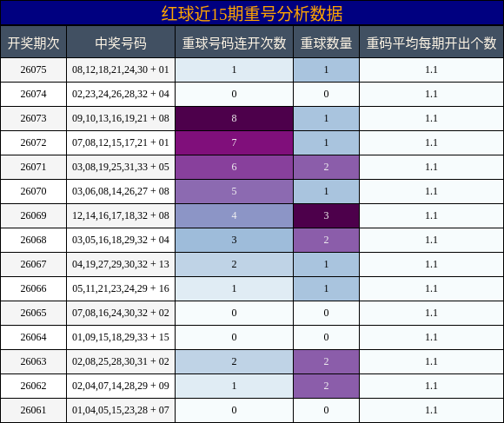The width and height of the screenshot is (504, 423).
Task: Click consecutive count 2 in row 26063
Action: [x=234, y=361]
